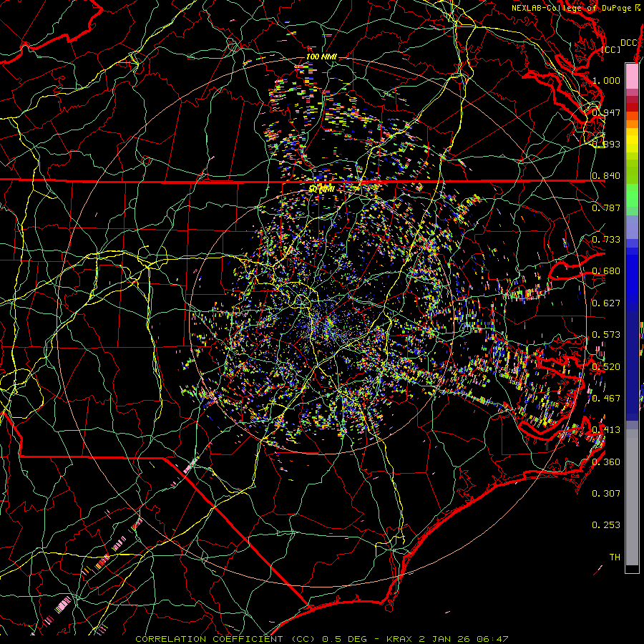The image size is (644, 644).
Task: Click the pink top segment of color scale
Action: [x=632, y=76]
